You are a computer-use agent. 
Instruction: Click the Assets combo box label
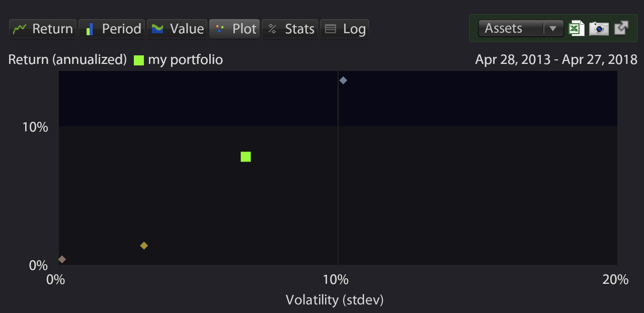pyautogui.click(x=503, y=29)
